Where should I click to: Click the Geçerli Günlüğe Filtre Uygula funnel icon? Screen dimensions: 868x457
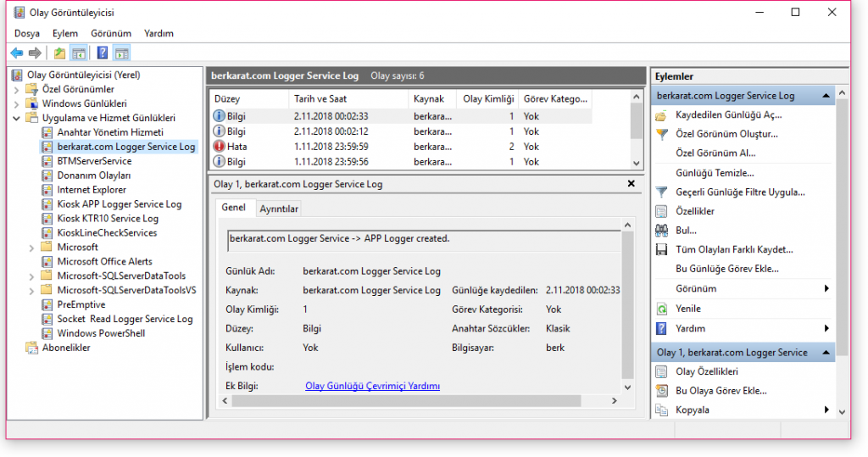click(661, 192)
